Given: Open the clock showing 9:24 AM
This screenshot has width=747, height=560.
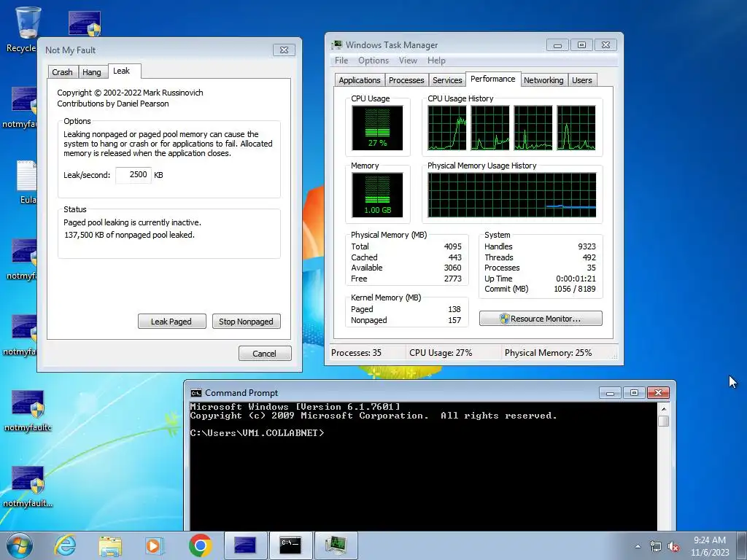Looking at the screenshot, I should tap(710, 545).
